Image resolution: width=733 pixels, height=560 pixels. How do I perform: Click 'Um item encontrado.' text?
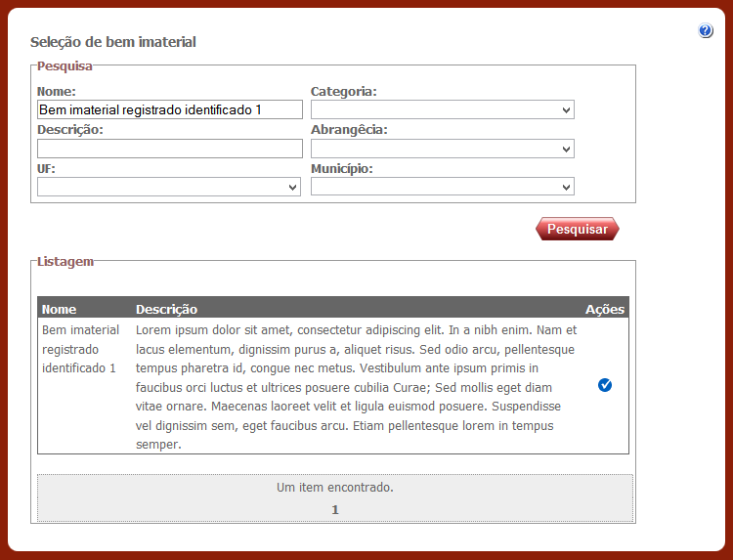pyautogui.click(x=334, y=488)
